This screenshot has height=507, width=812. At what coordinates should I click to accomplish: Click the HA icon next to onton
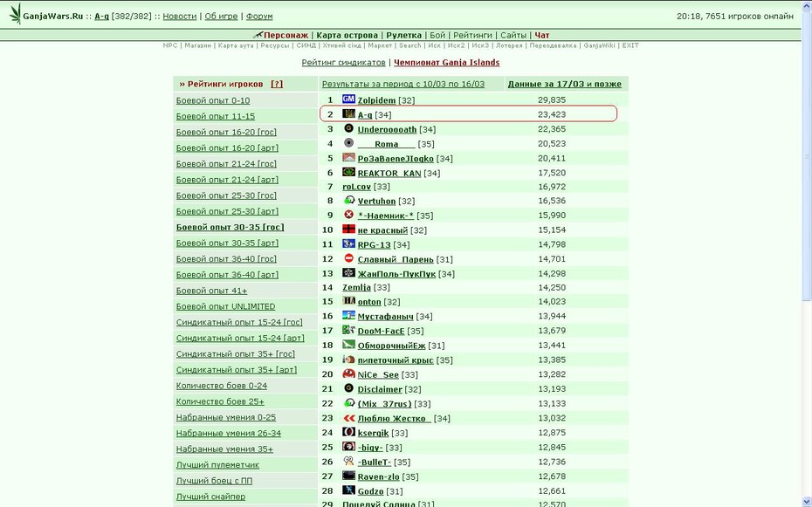[x=348, y=300]
